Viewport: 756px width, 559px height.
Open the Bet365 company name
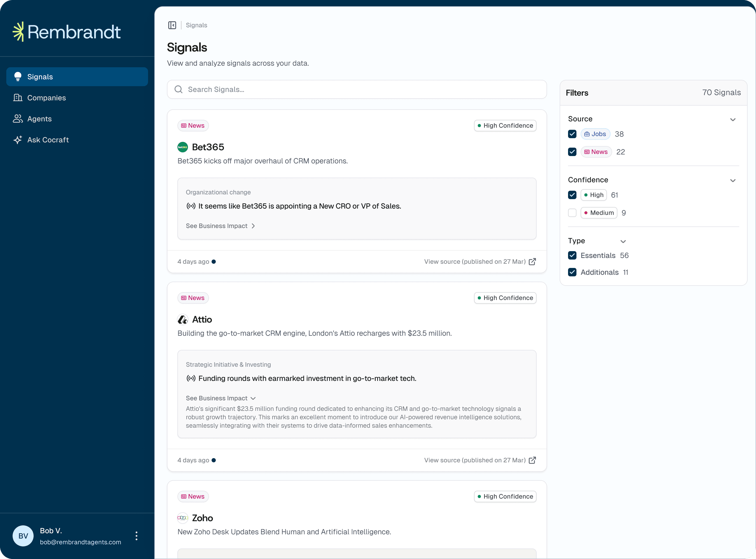click(208, 147)
